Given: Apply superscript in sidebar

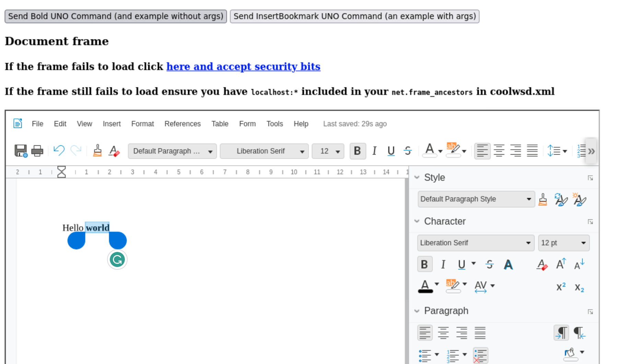Looking at the screenshot, I should [561, 287].
